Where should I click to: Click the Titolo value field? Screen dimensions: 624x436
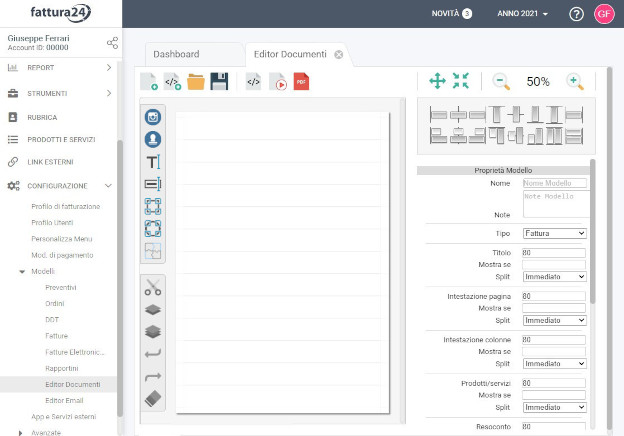point(554,253)
